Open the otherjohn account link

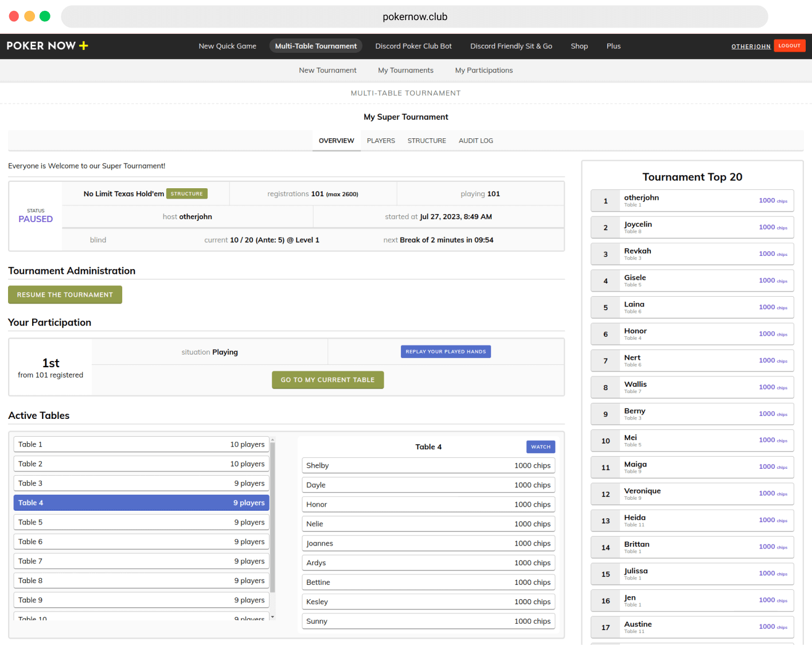coord(751,46)
